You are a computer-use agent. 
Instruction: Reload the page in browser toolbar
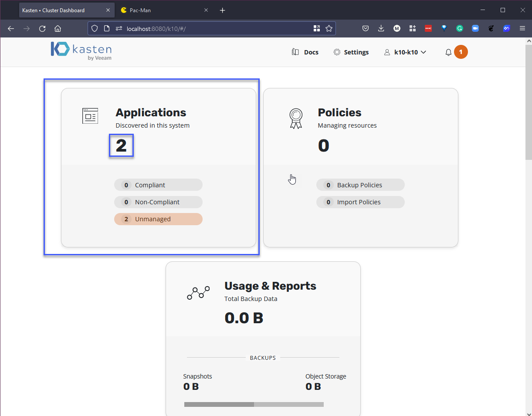pos(42,28)
